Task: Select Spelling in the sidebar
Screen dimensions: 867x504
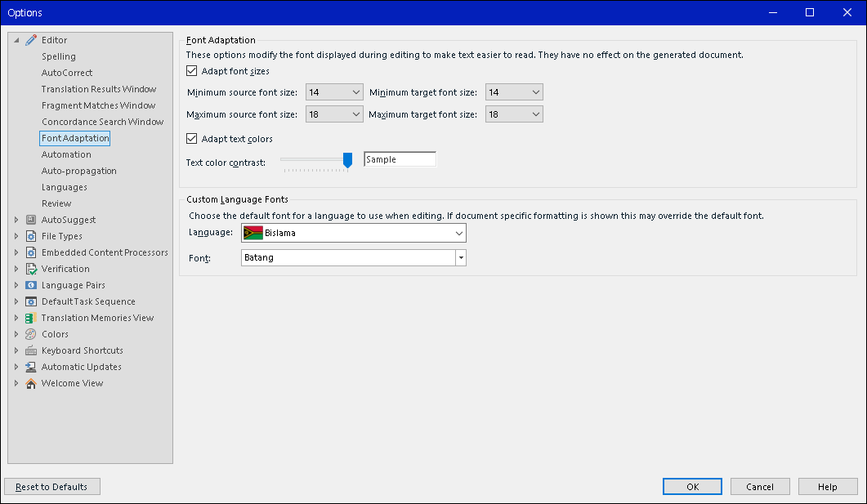Action: coord(57,56)
